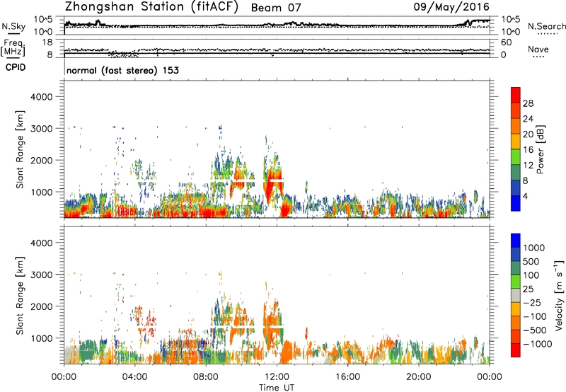Viewport: 566px width, 392px height.
Task: Select the Power [dB] colorbar title
Action: 540,149
